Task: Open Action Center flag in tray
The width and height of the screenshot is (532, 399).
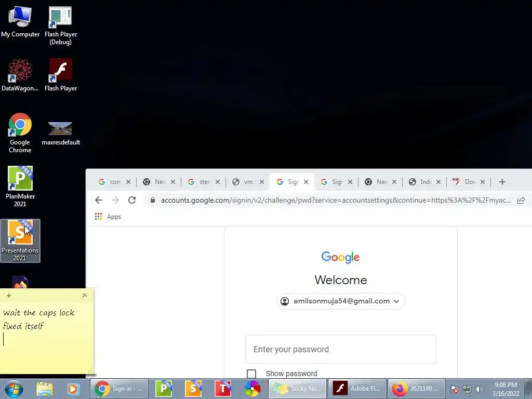Action: (x=455, y=389)
